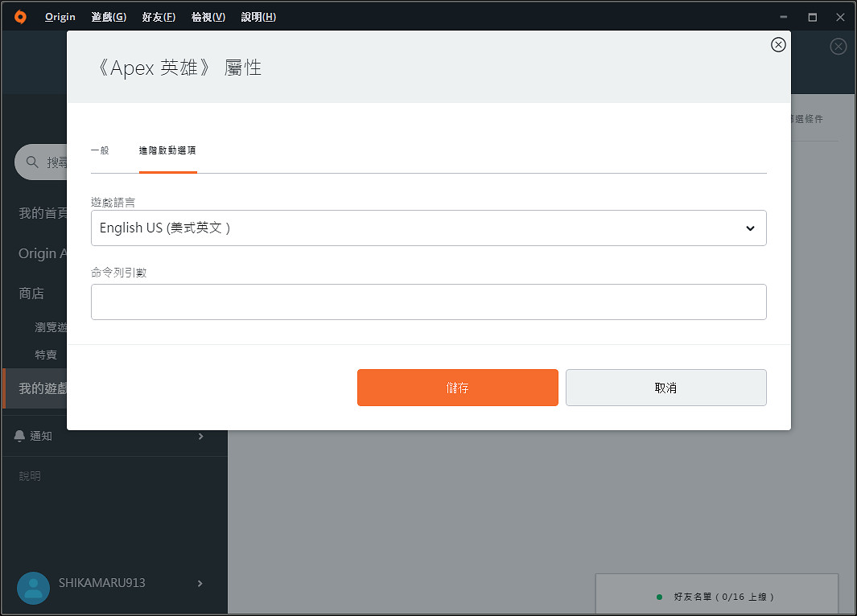Screen dimensions: 857x616
Task: Click the SHIKAMARU913 user avatar
Action: (x=33, y=588)
